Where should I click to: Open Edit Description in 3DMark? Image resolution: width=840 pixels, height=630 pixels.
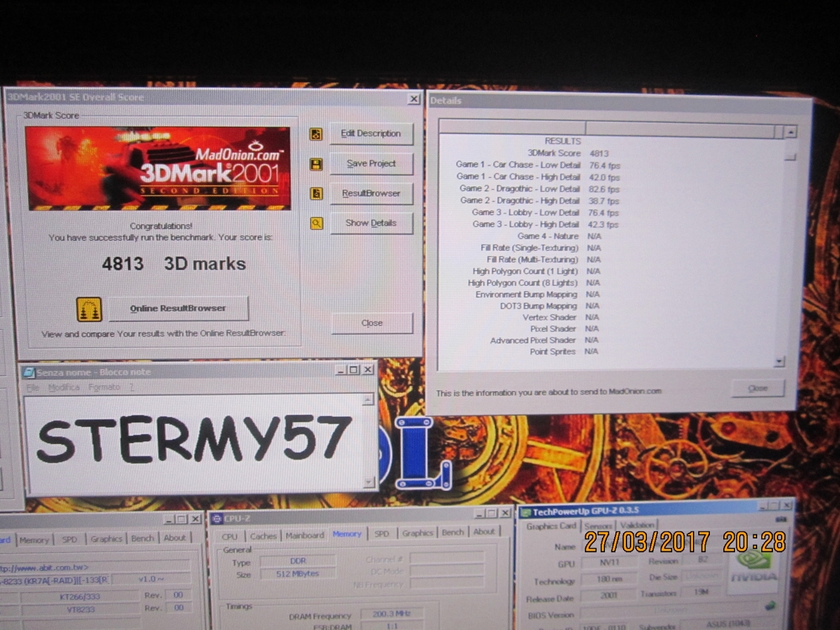(371, 134)
